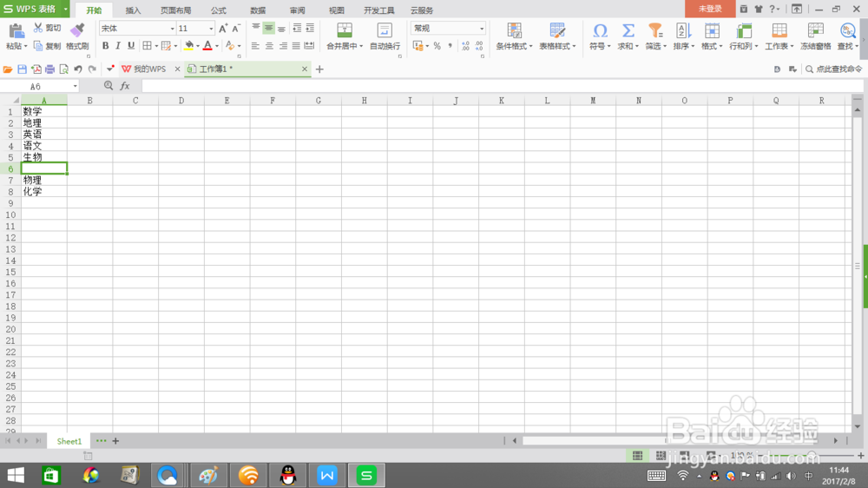Click the zoom in plus button

[x=861, y=455]
